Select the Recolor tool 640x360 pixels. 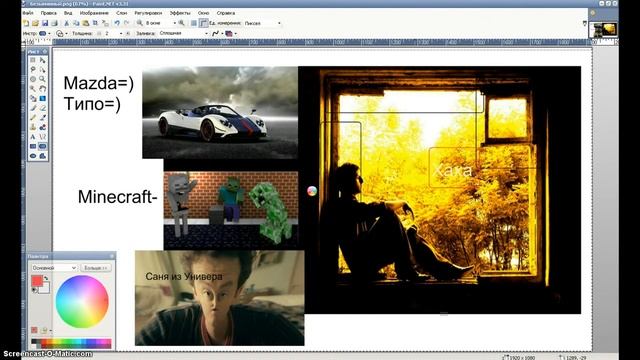(x=42, y=127)
